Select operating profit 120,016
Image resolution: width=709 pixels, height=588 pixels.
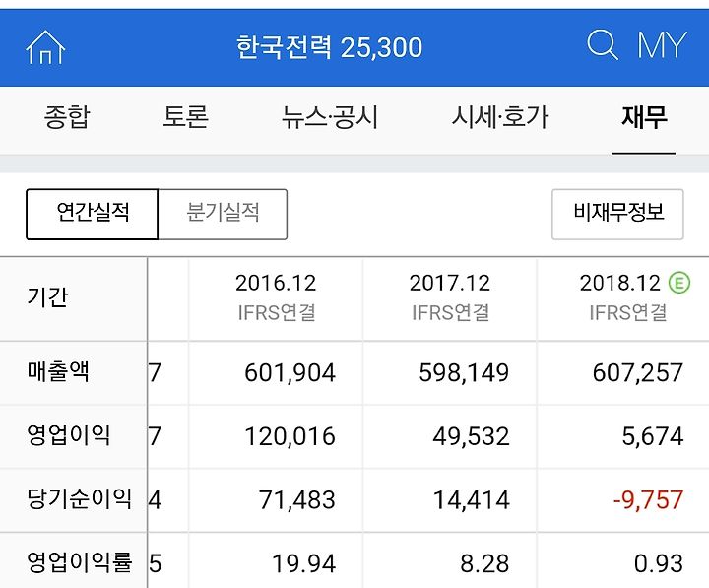[290, 437]
